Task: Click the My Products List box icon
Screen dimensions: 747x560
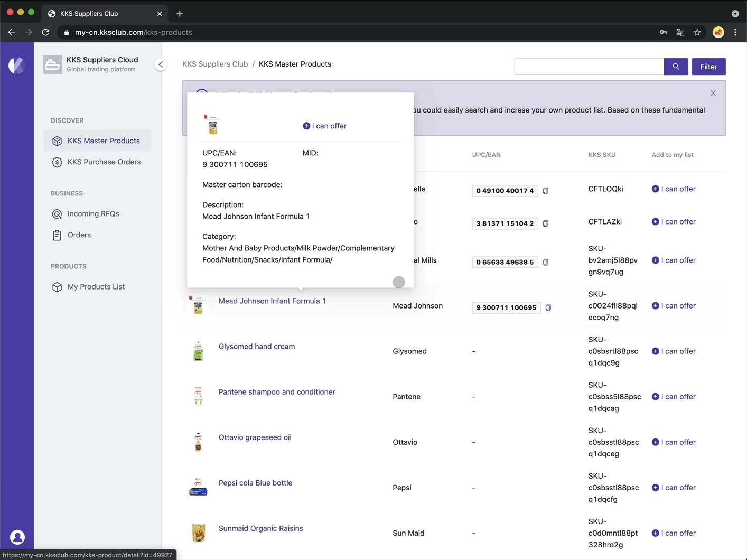Action: [57, 287]
